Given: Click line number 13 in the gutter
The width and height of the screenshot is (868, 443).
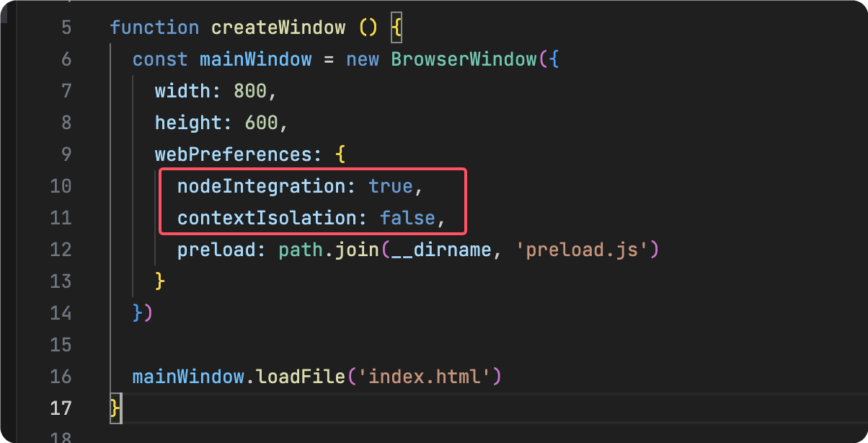Looking at the screenshot, I should (x=61, y=281).
